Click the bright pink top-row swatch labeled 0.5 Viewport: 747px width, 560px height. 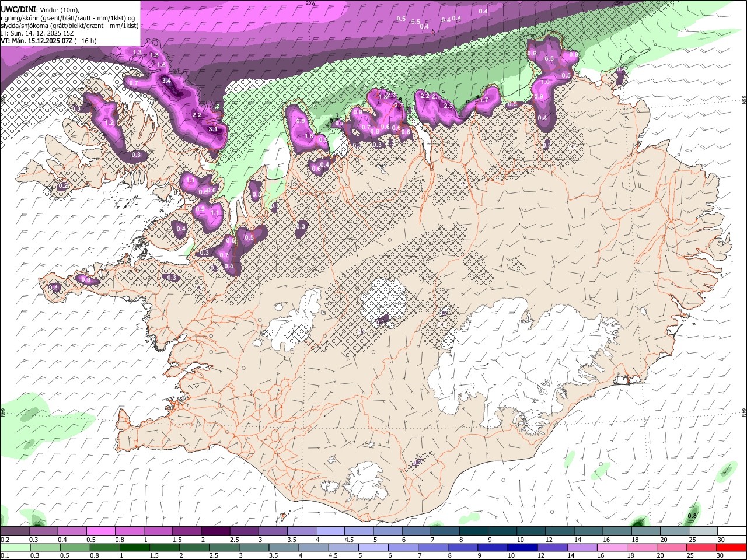point(101,531)
